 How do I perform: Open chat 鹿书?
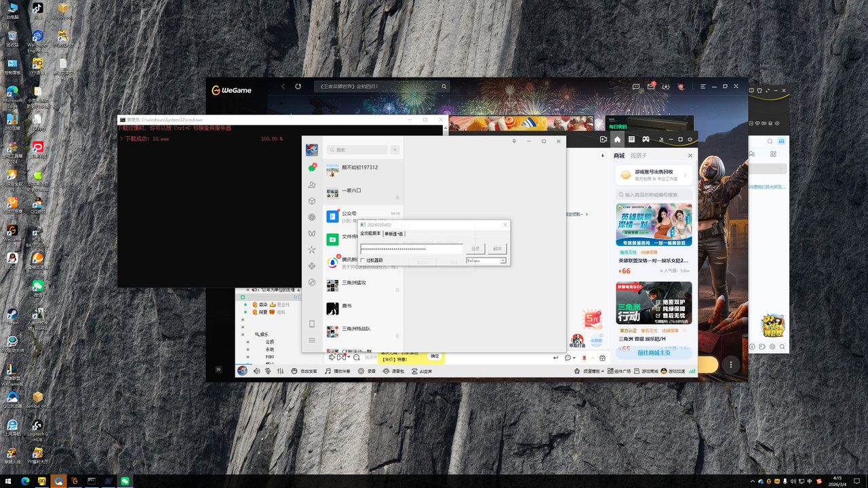click(x=365, y=308)
